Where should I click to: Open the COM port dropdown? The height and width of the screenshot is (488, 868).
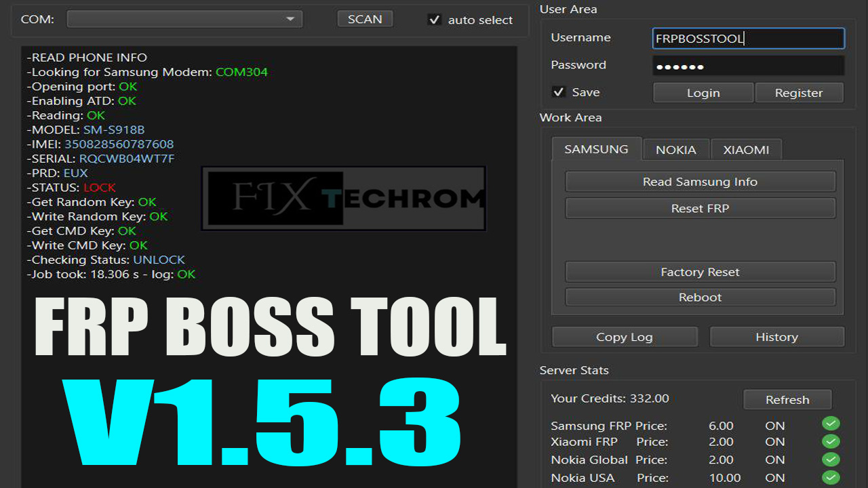pos(184,19)
